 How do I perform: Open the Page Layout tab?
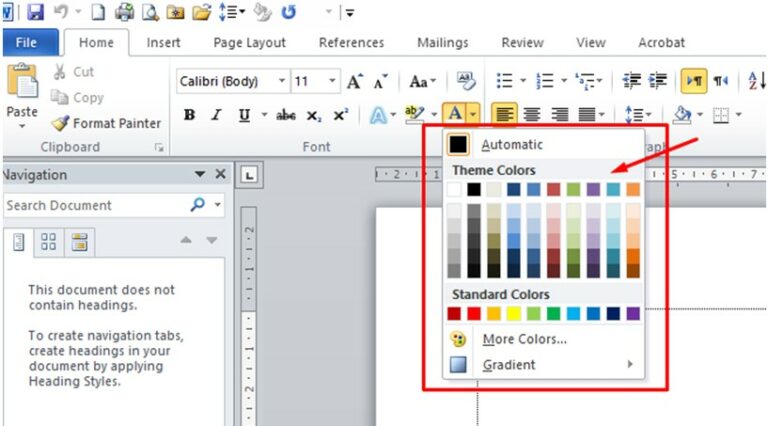249,43
